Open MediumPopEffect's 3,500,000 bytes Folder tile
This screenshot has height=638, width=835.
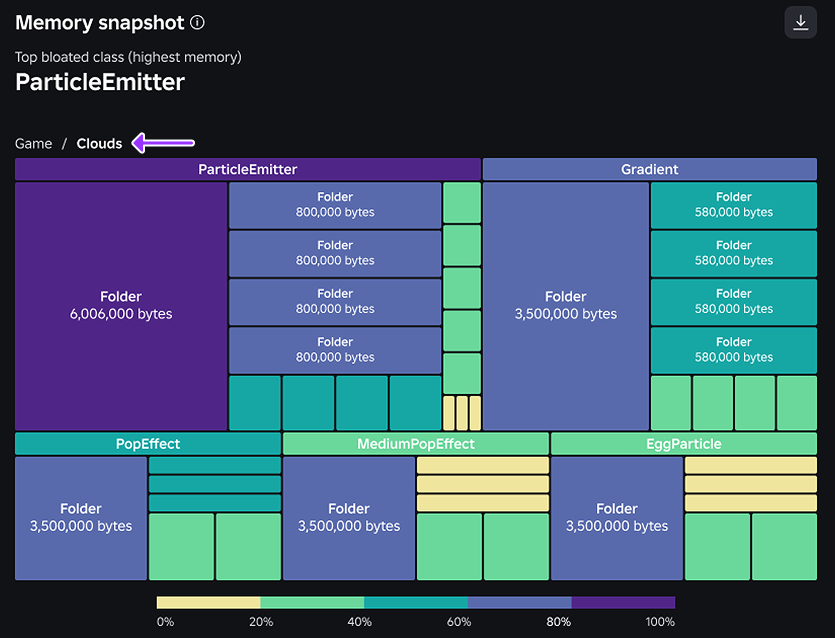pos(349,518)
